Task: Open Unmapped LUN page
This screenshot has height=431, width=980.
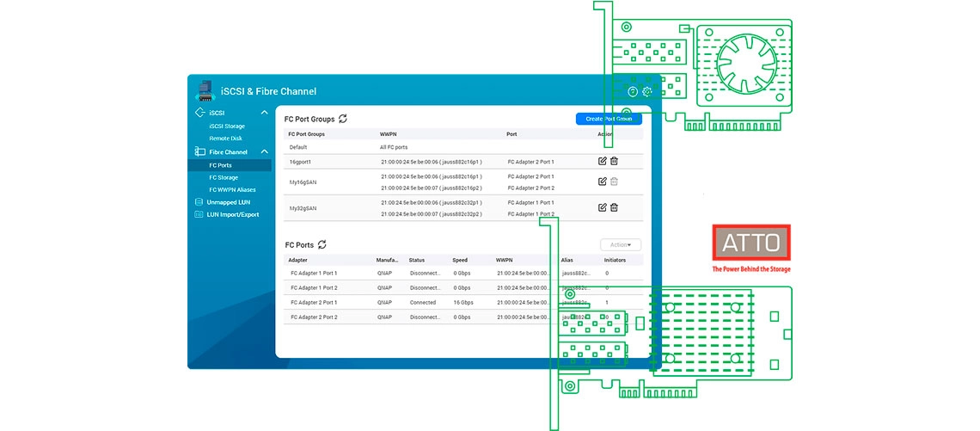Action: click(x=229, y=202)
